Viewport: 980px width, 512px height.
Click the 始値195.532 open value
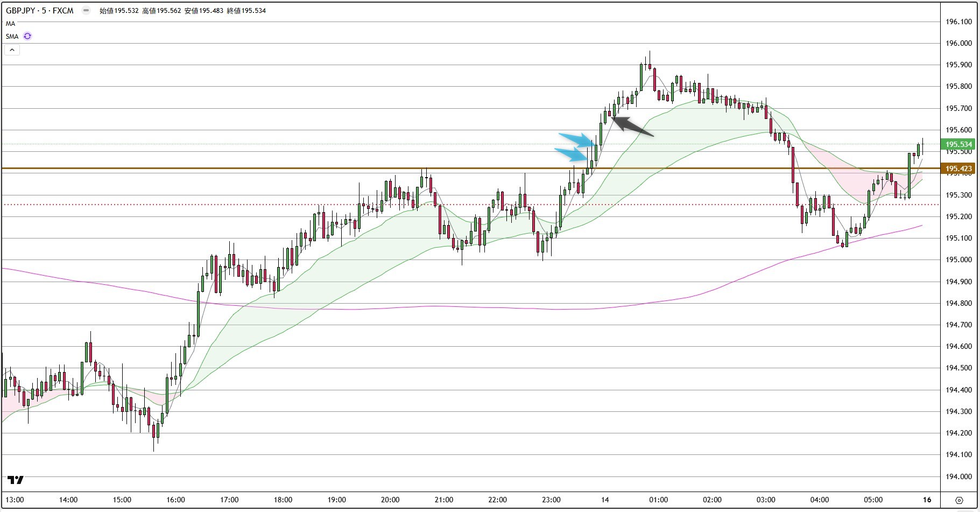click(119, 10)
